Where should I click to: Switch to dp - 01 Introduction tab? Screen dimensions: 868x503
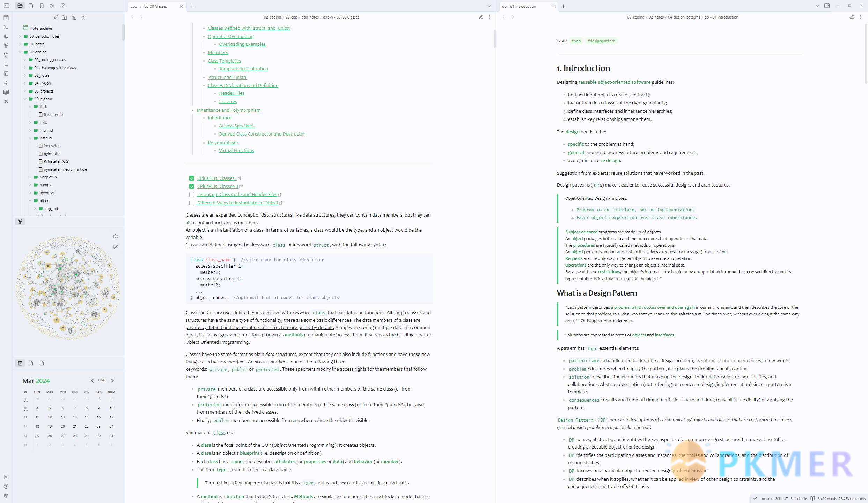524,6
